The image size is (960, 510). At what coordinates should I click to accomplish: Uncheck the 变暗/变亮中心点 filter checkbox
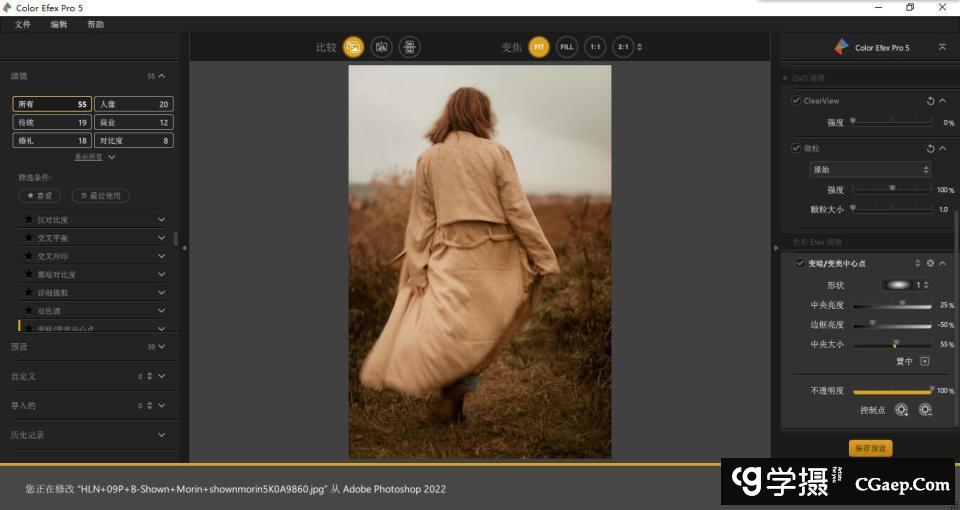pos(799,263)
